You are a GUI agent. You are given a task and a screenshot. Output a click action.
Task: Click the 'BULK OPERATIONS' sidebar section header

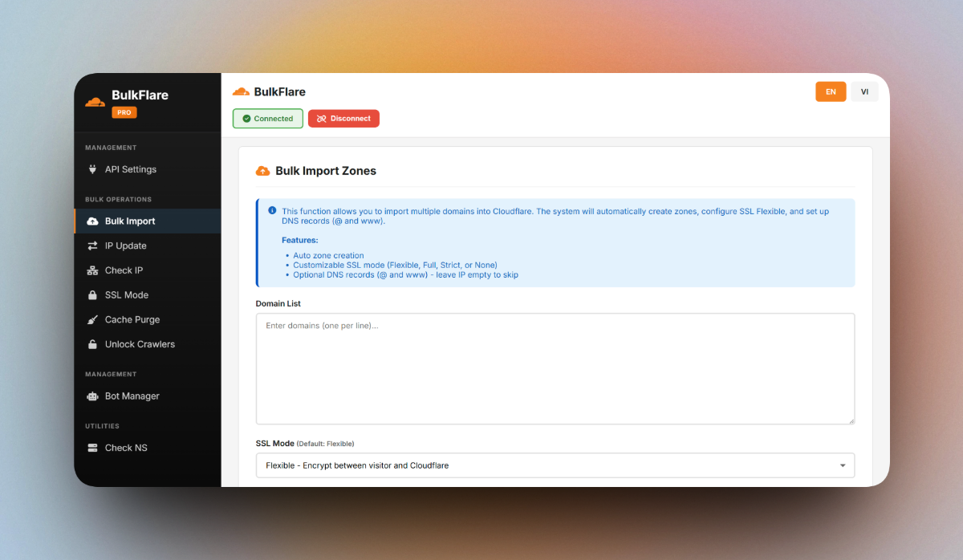[118, 199]
